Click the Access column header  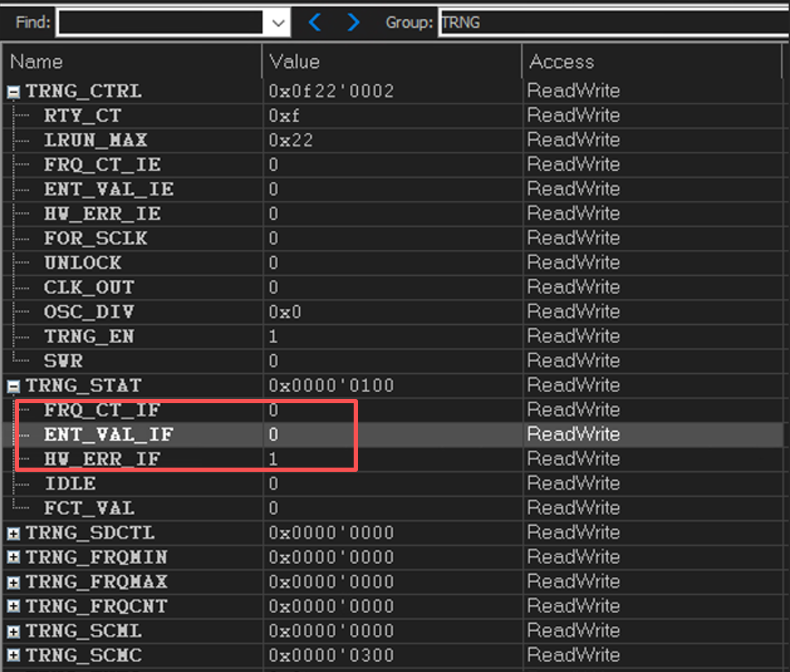(652, 62)
